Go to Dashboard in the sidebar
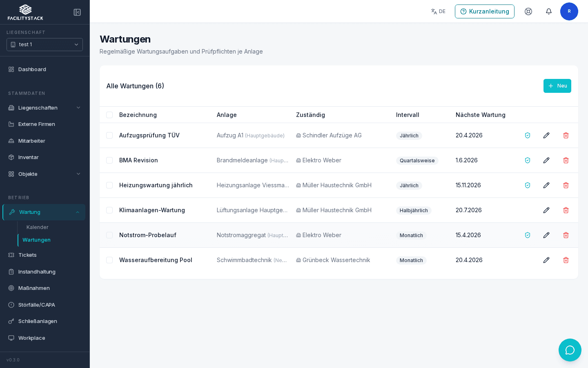This screenshot has height=368, width=588. 45,69
